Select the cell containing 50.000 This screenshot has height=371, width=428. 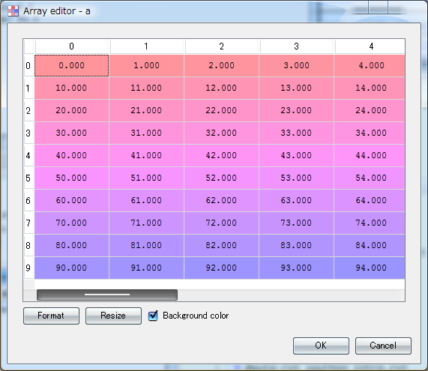coord(72,178)
